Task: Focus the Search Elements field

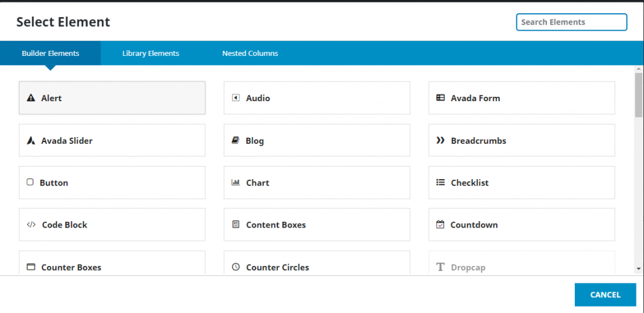Action: 572,22
